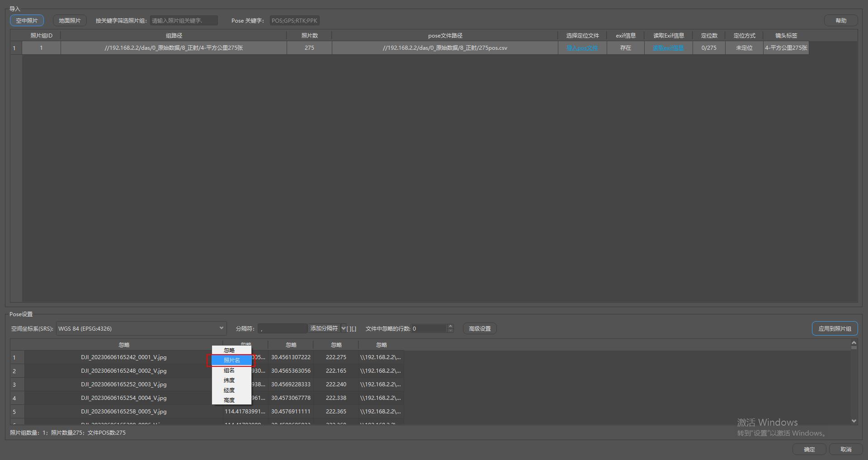
Task: Select the DJI_20230606165242_0001_V.jpg cell
Action: (x=124, y=357)
